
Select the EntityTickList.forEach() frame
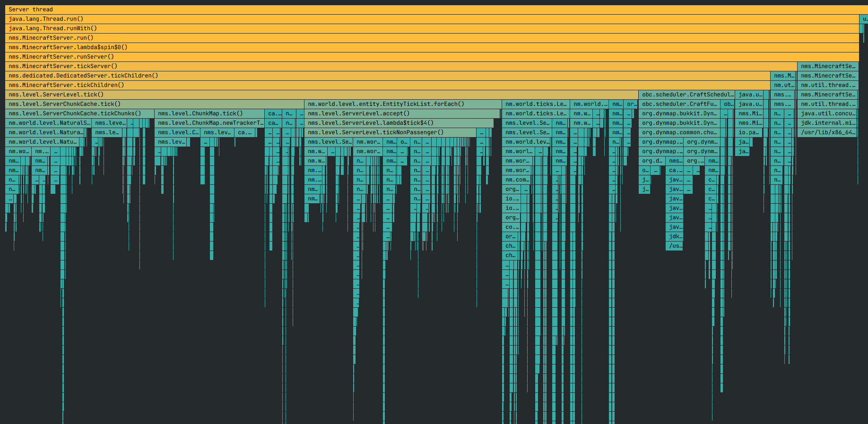tap(402, 104)
